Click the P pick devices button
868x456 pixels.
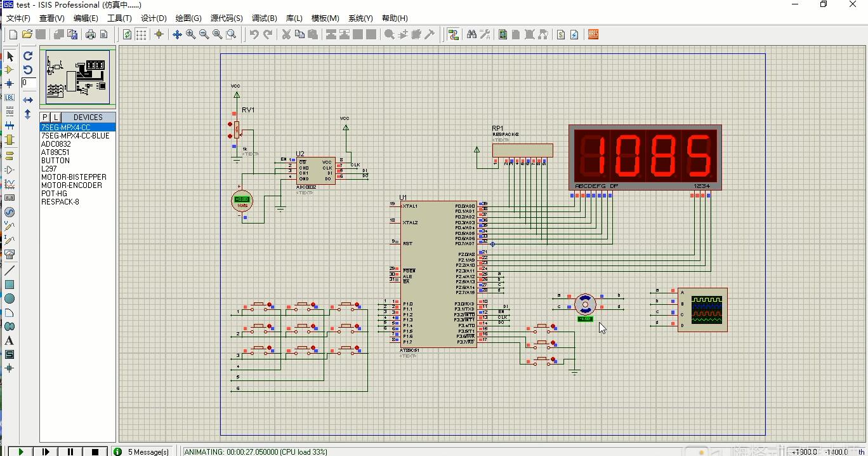[45, 117]
